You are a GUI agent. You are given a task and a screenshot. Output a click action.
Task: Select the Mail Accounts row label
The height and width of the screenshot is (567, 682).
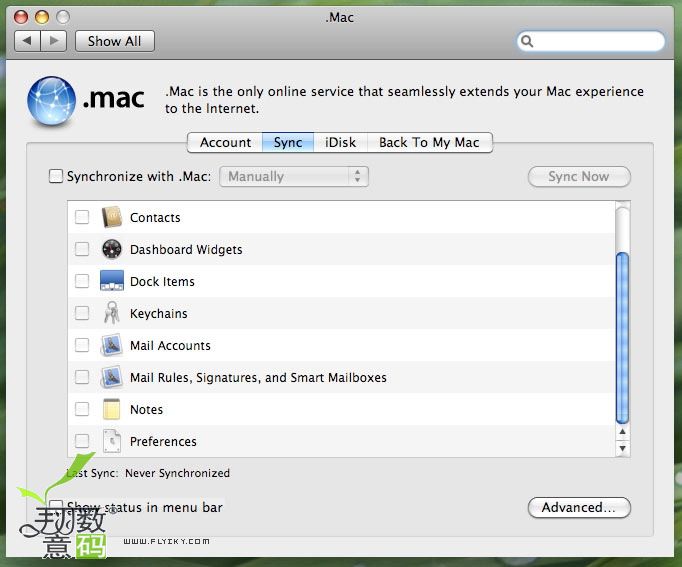point(170,346)
